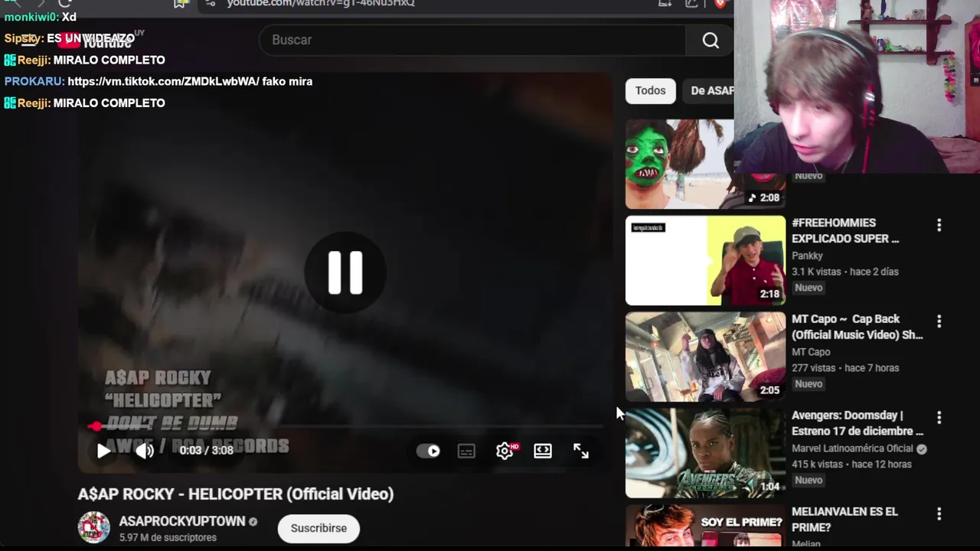Open the ASAPROCKYUPTOWN channel avatar
Screen dimensions: 980x551
[94, 528]
